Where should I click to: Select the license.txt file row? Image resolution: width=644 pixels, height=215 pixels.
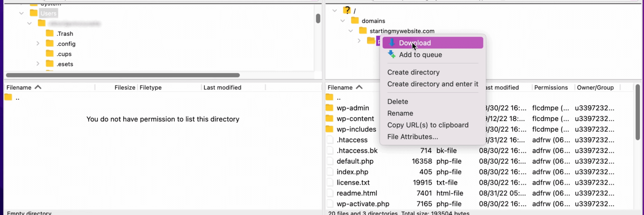(x=353, y=182)
